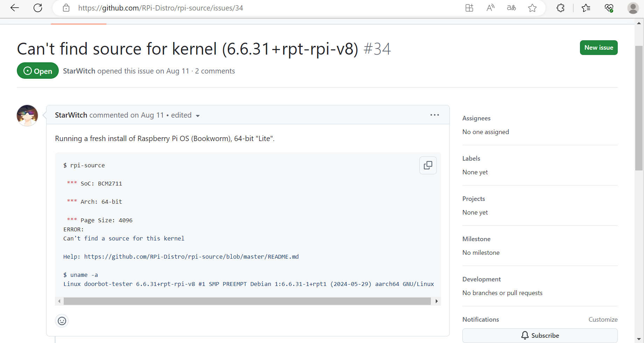Screen dimensions: 644x343
Task: Click scroll right arrow in code block
Action: point(436,301)
